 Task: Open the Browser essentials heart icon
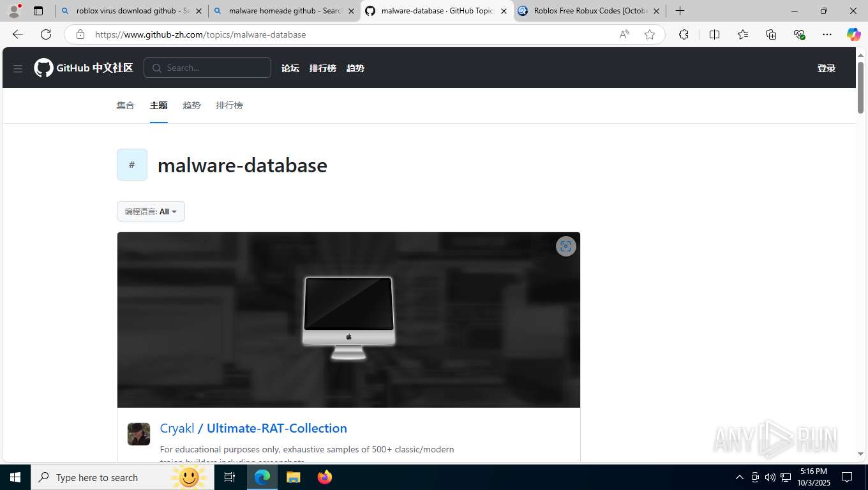(799, 34)
